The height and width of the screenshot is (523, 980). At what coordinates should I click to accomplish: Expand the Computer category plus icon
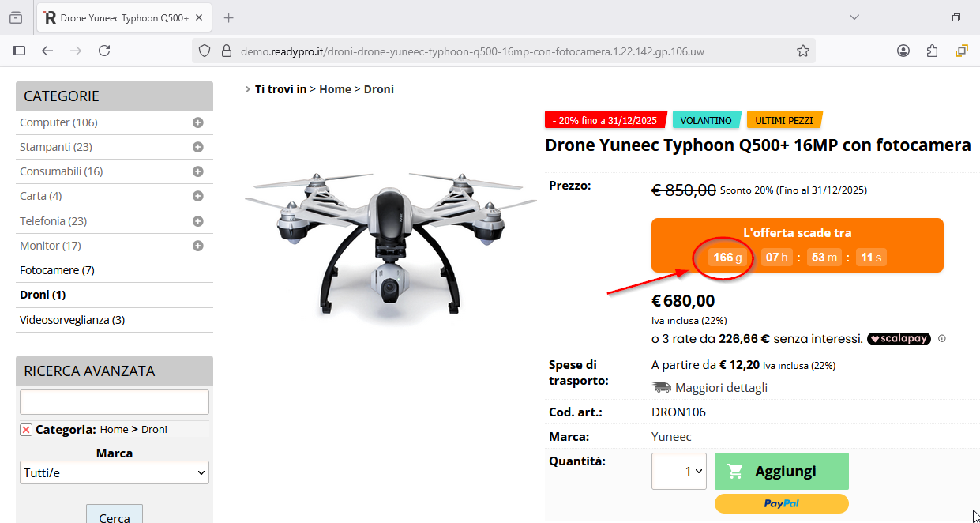(198, 122)
